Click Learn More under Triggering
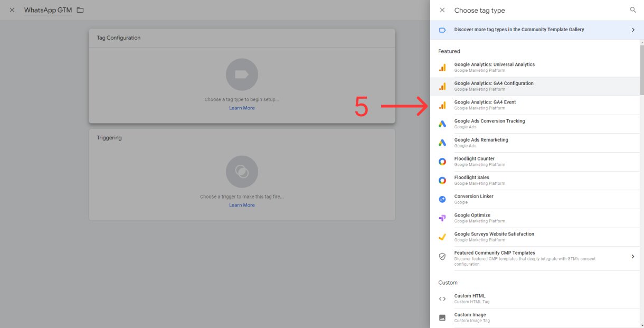 pos(242,205)
